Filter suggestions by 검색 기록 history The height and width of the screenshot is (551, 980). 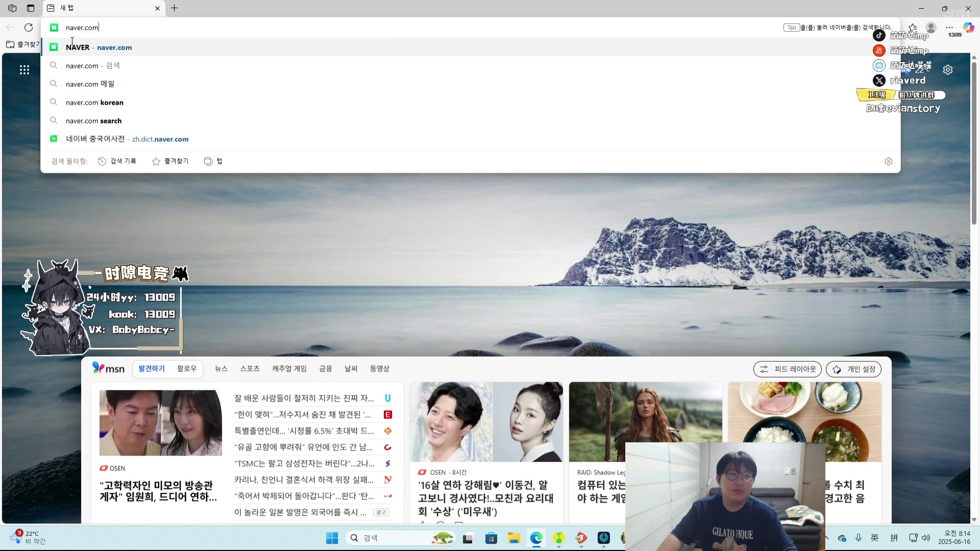(x=117, y=161)
